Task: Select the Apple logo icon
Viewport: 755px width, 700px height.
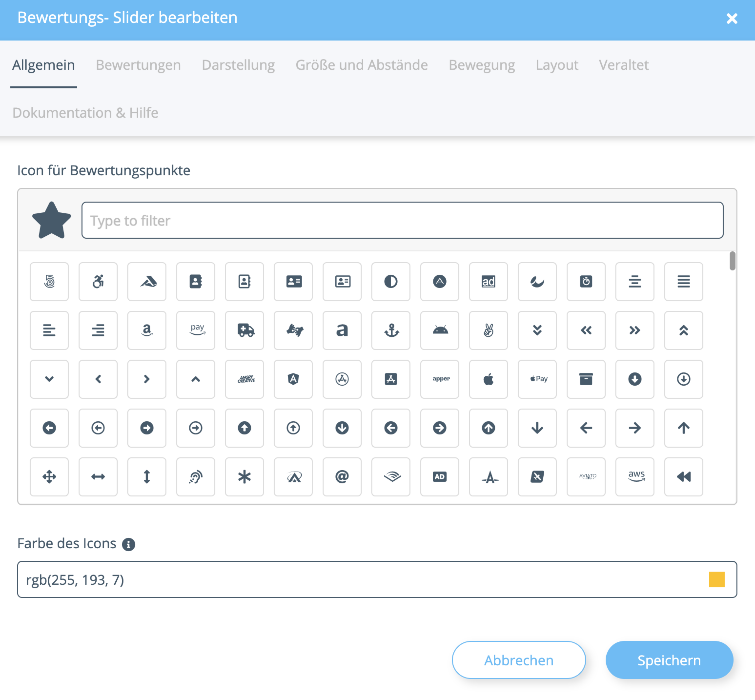Action: point(489,379)
